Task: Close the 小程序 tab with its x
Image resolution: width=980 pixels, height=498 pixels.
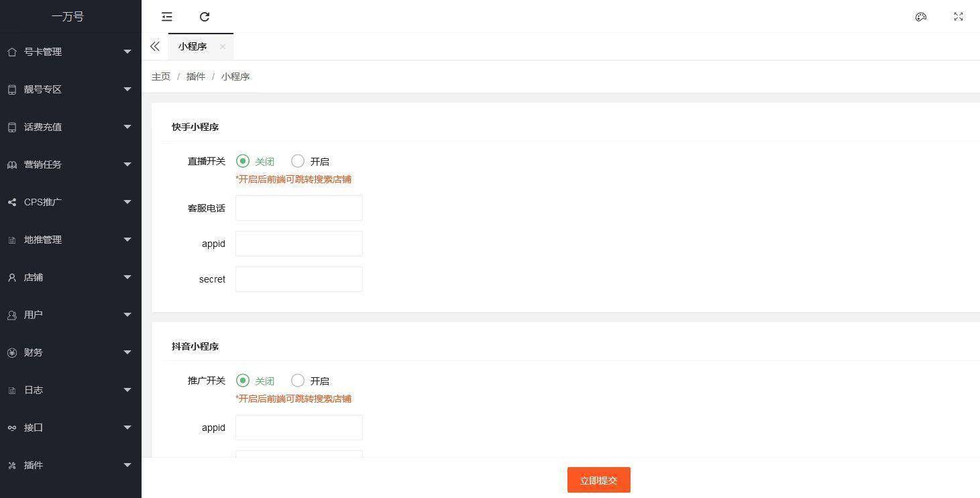Action: (223, 46)
